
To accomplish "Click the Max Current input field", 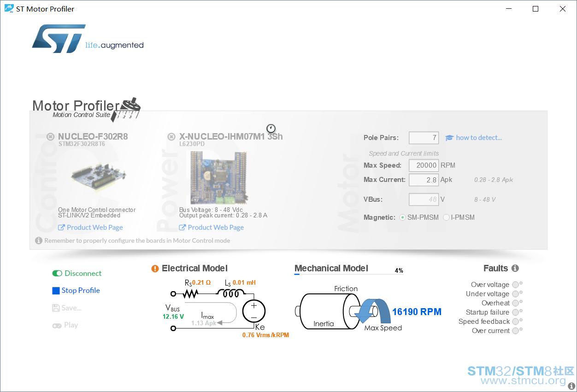I will tap(424, 180).
